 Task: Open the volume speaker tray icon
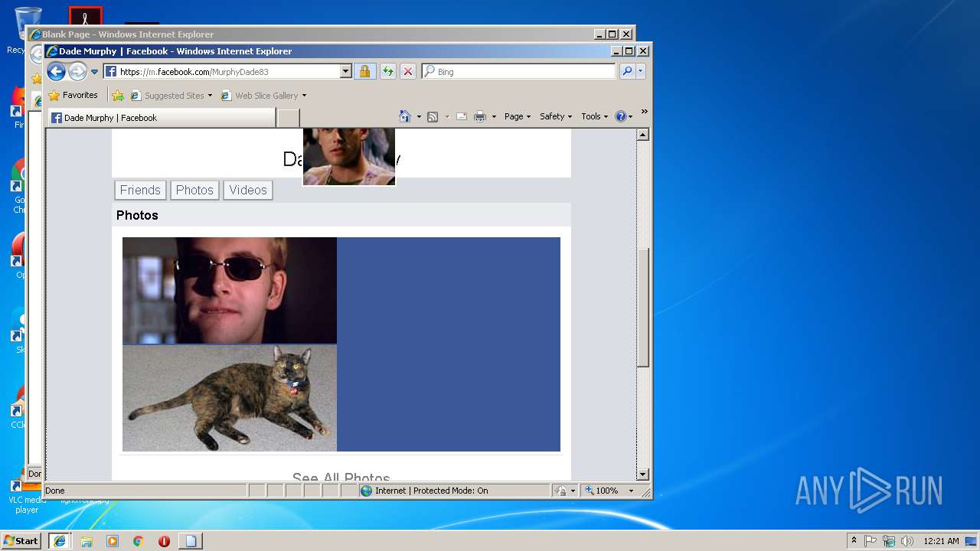click(x=907, y=541)
